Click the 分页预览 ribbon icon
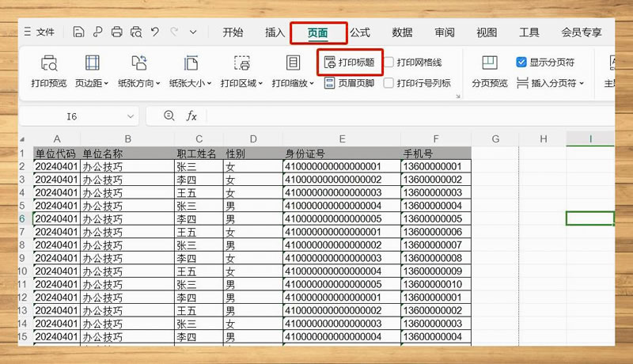This screenshot has height=364, width=633. pyautogui.click(x=490, y=71)
